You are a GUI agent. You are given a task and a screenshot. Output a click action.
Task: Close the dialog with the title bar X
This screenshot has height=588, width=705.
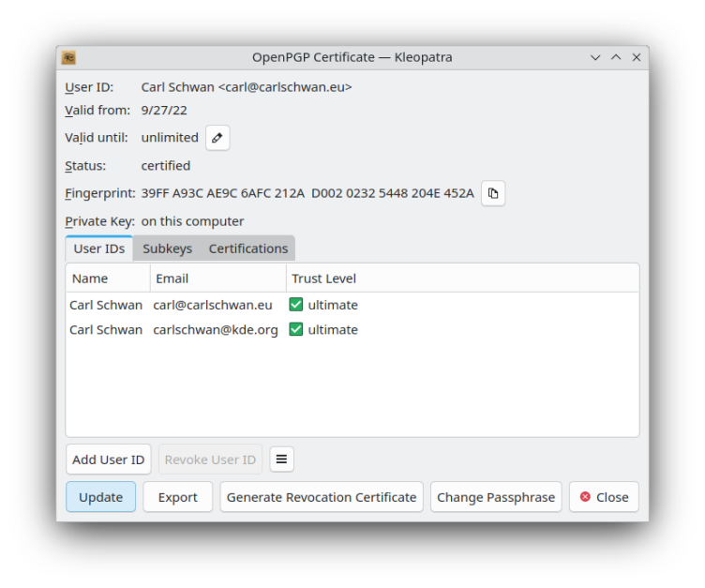(x=637, y=58)
